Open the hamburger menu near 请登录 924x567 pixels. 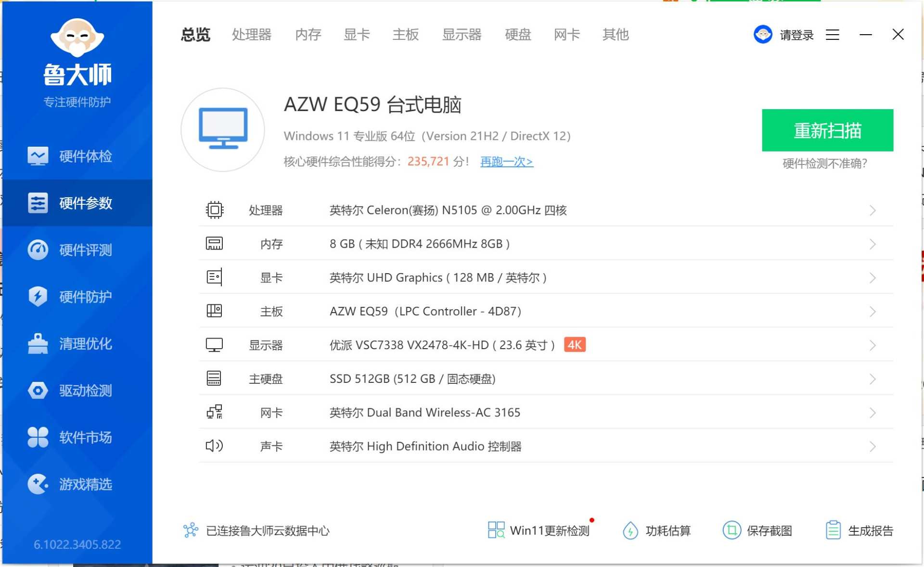[x=832, y=34]
